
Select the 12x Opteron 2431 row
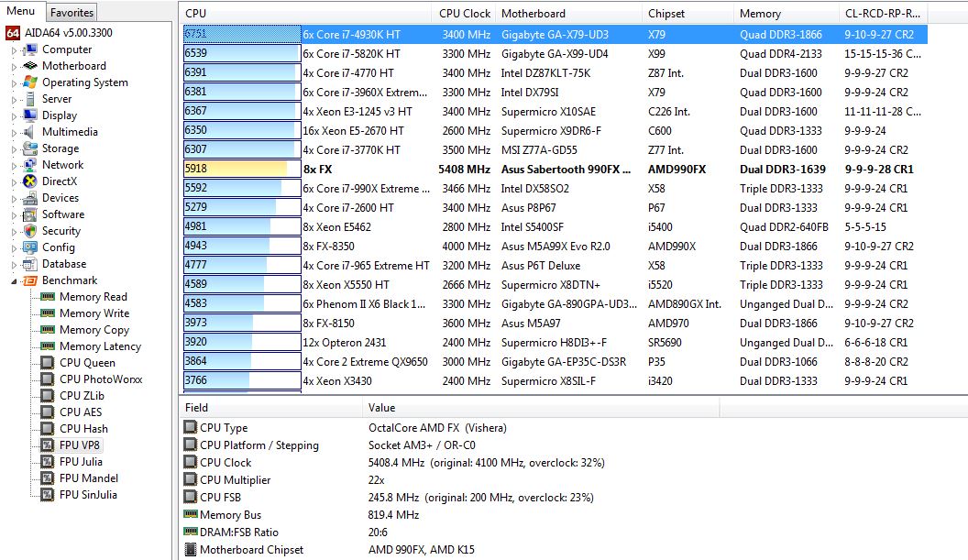(x=555, y=342)
